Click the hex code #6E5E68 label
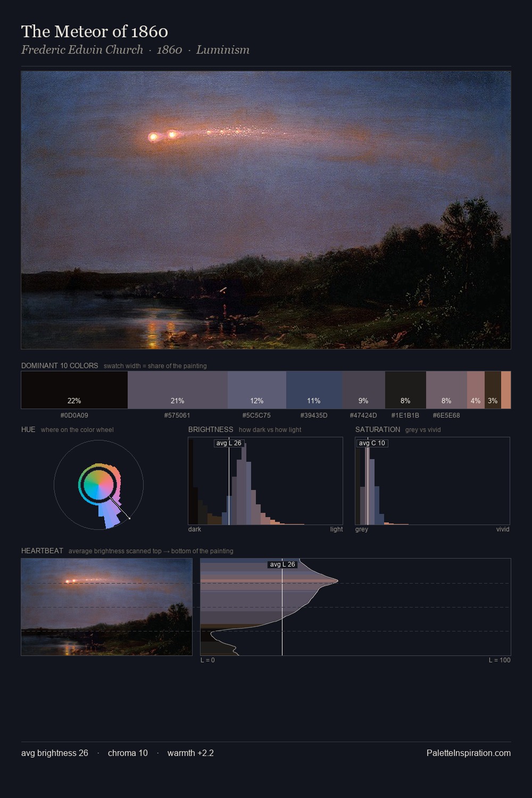Image resolution: width=532 pixels, height=798 pixels. [x=446, y=415]
